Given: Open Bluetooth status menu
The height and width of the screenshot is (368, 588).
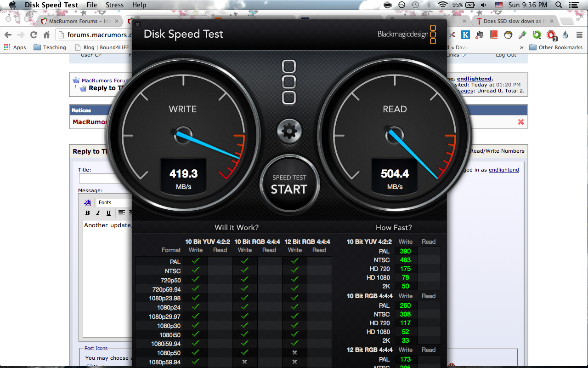Looking at the screenshot, I should (x=429, y=5).
